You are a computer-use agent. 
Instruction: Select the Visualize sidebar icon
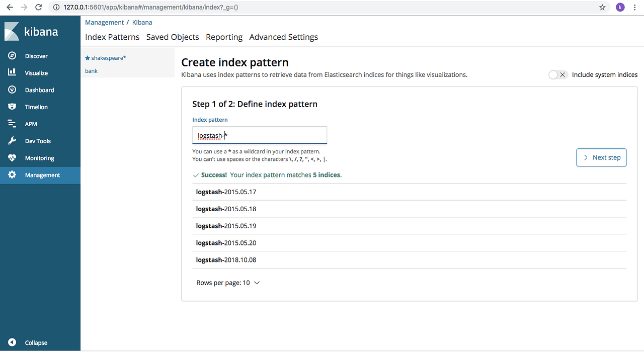pos(13,73)
